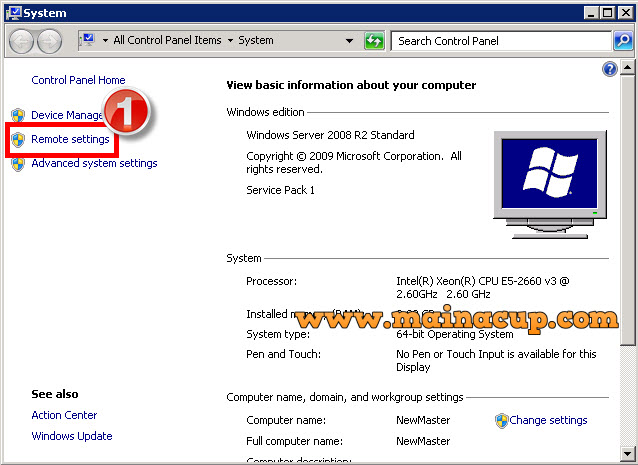The image size is (638, 465).
Task: Open Windows Update link
Action: click(72, 436)
